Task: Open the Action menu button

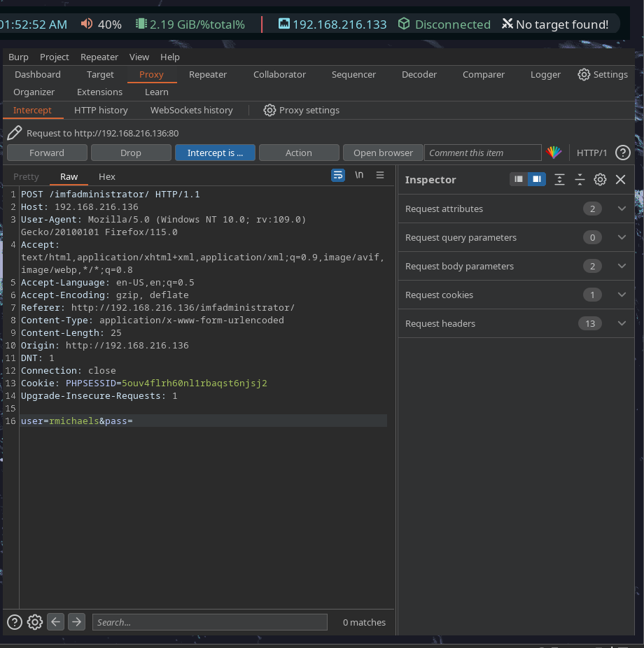Action: coord(299,153)
